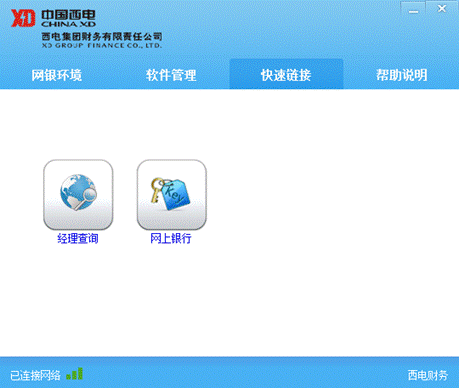The image size is (459, 388).
Task: Click the 中国西电 CHINA XD wordmark
Action: pos(68,18)
